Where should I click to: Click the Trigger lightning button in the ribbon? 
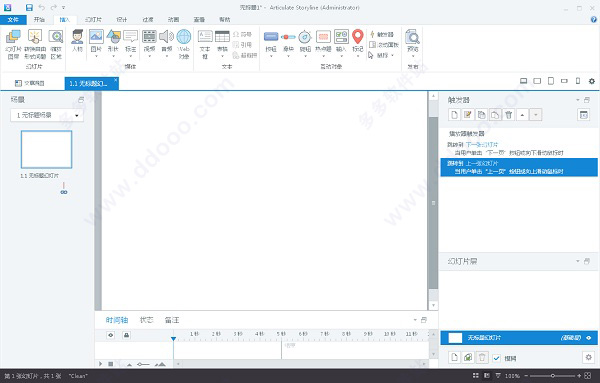point(382,34)
